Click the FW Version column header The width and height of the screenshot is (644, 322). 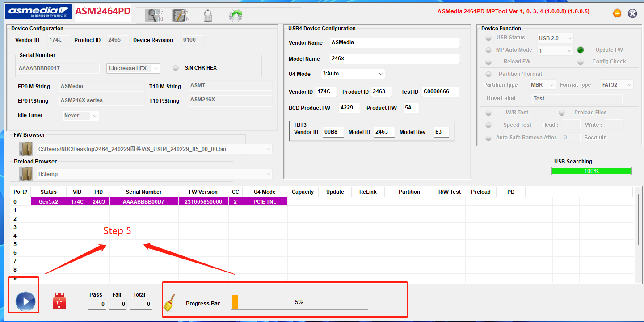(203, 192)
